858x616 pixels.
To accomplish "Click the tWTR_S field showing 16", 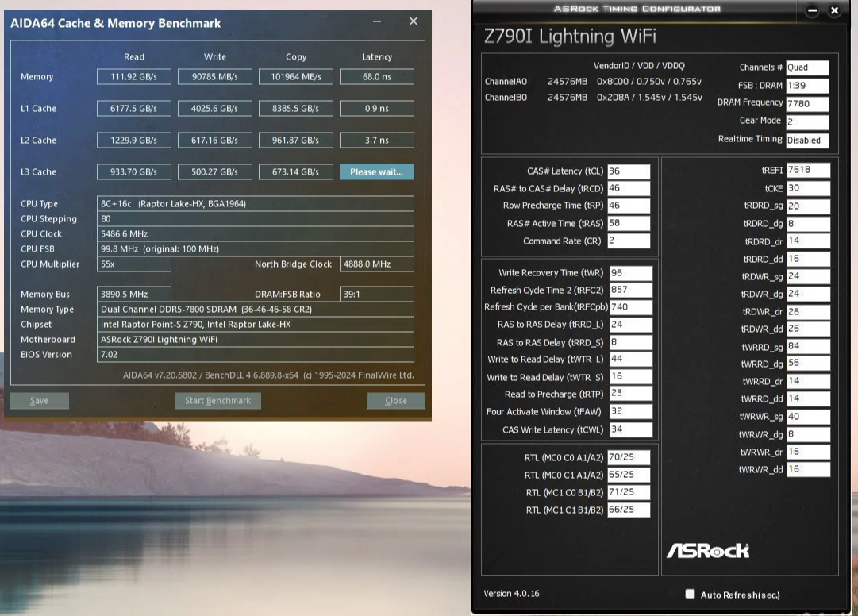I will [x=631, y=376].
